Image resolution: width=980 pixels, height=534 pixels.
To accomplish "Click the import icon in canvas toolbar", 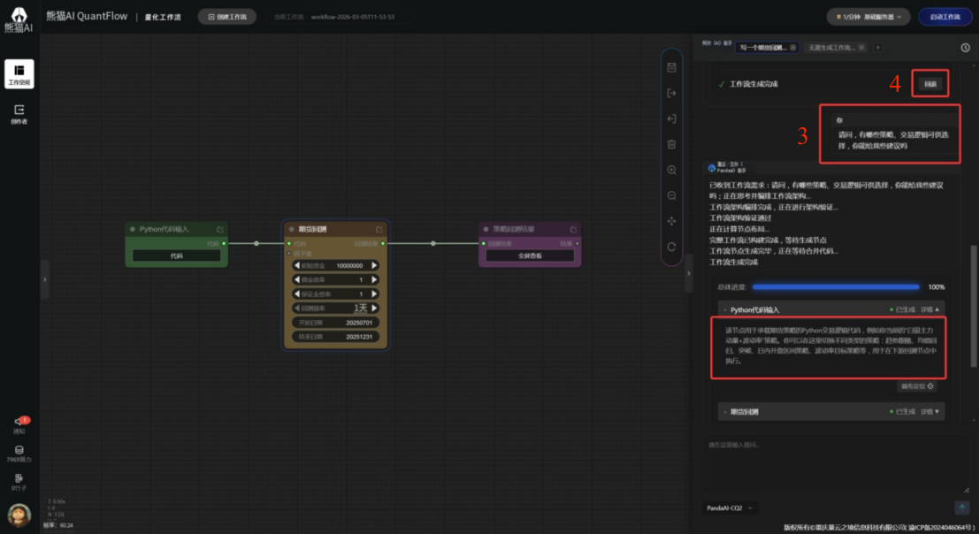I will (x=672, y=118).
